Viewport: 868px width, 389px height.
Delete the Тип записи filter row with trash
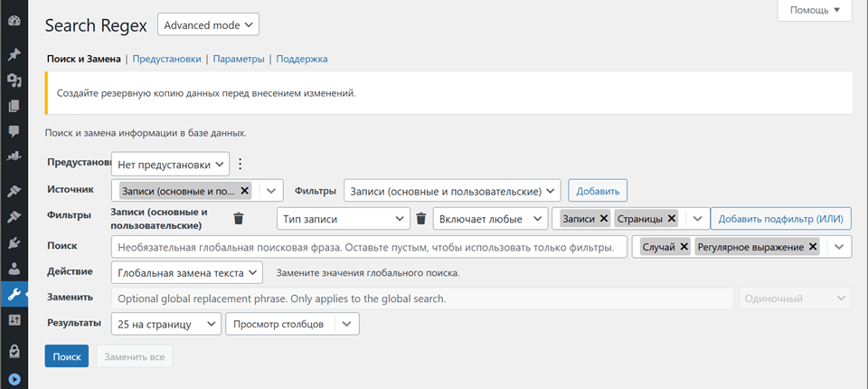(x=421, y=219)
